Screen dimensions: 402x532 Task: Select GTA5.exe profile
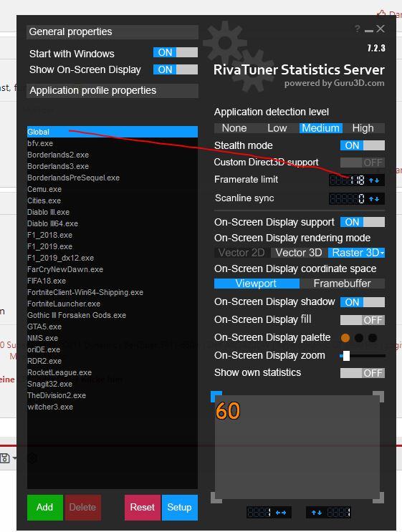tap(113, 327)
